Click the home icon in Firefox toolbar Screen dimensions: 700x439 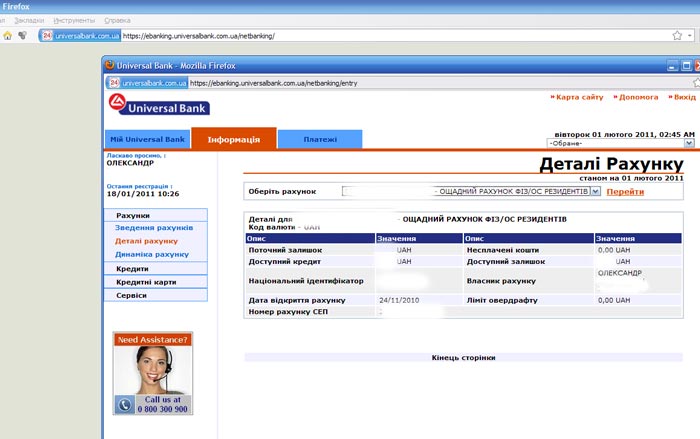pyautogui.click(x=8, y=36)
